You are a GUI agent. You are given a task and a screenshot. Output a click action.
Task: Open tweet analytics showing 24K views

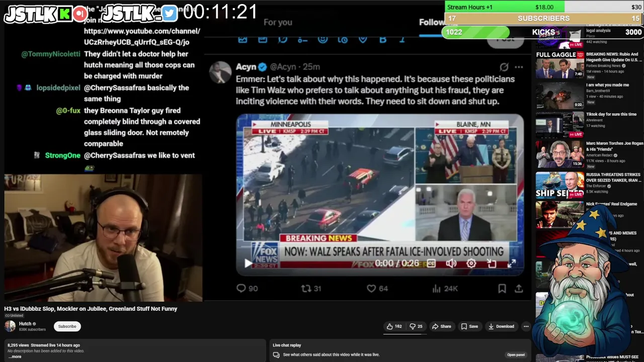436,288
